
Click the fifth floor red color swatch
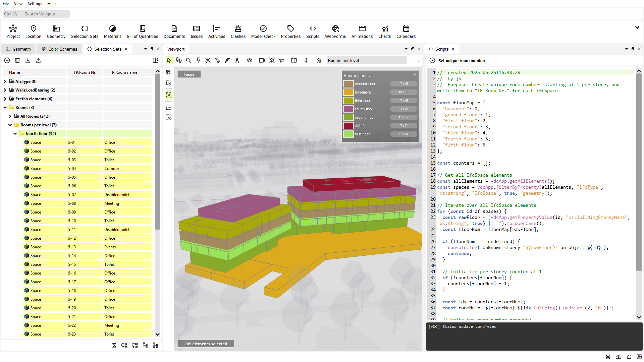348,126
